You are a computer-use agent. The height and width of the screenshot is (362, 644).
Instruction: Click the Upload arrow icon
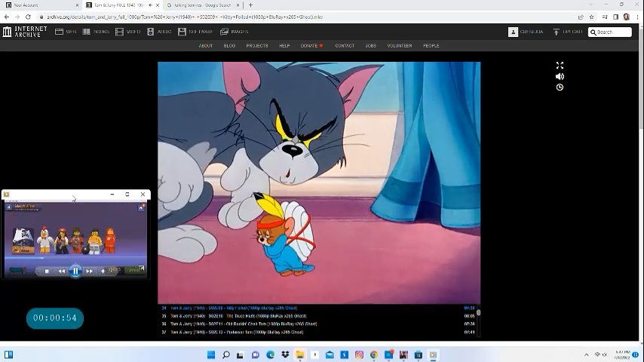[x=556, y=32]
